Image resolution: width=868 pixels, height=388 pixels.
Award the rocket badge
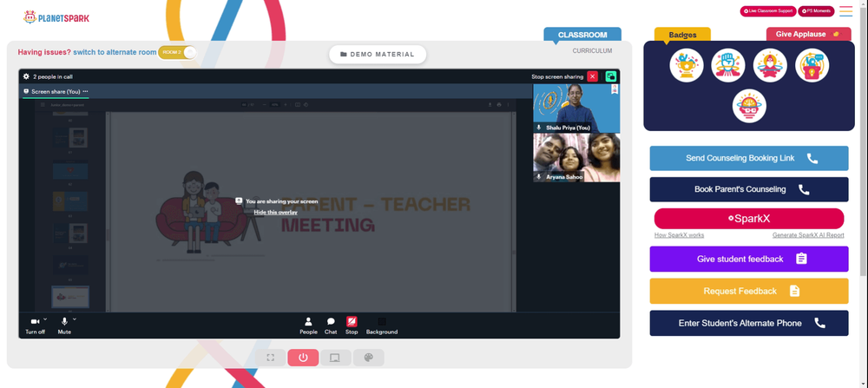click(770, 65)
